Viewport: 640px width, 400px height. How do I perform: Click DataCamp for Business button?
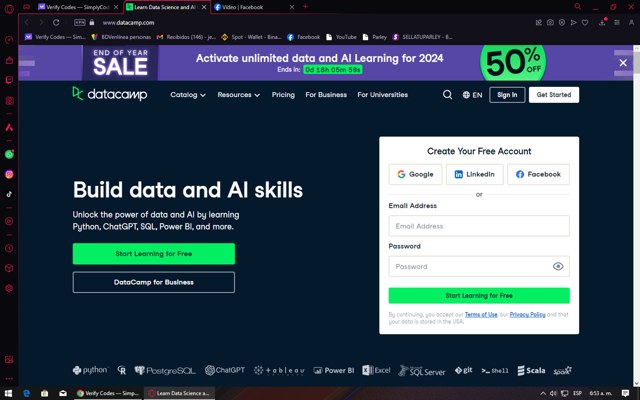point(154,282)
